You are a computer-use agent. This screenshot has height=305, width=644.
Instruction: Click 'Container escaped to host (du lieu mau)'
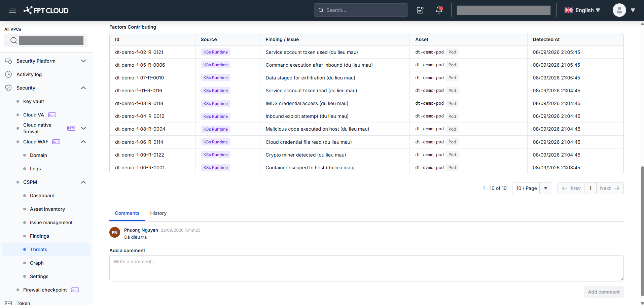(x=310, y=168)
